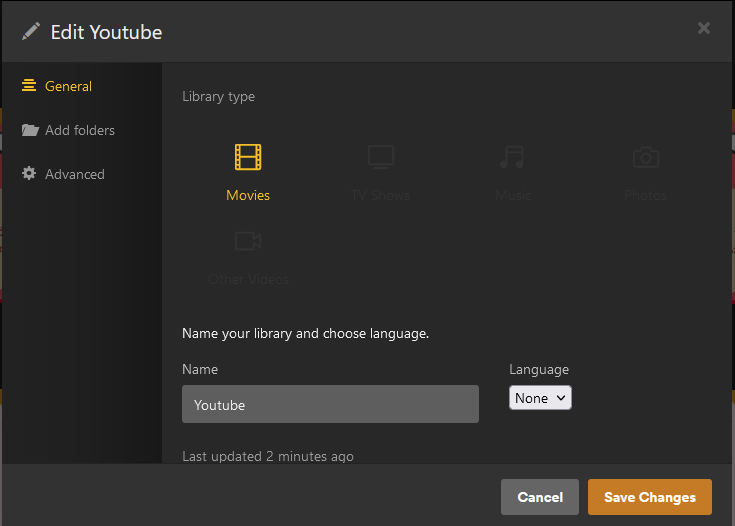
Task: Click the General list icon in sidebar
Action: (x=29, y=86)
